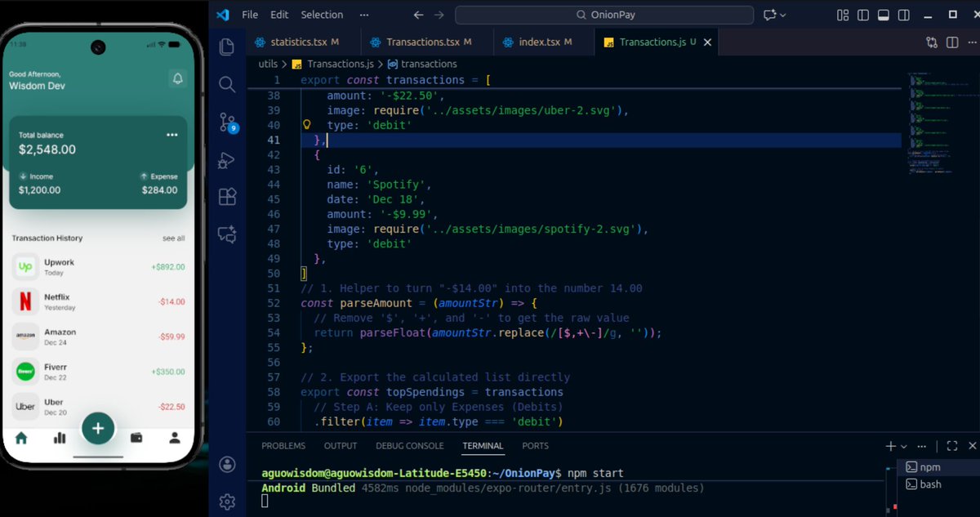Tap the home icon in phone nav bar

tap(21, 438)
